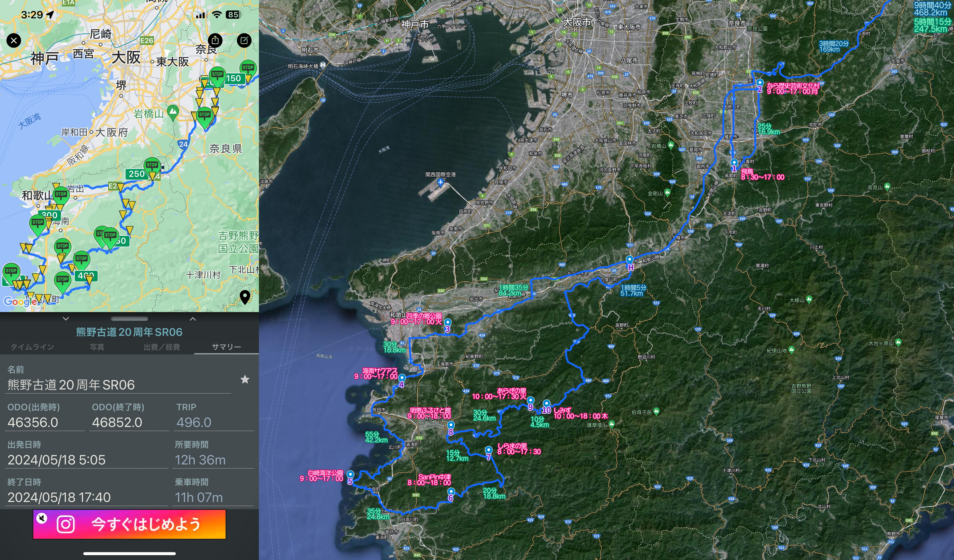Click the 大峰山 mountain icon
This screenshot has height=560, width=954.
pos(809,299)
